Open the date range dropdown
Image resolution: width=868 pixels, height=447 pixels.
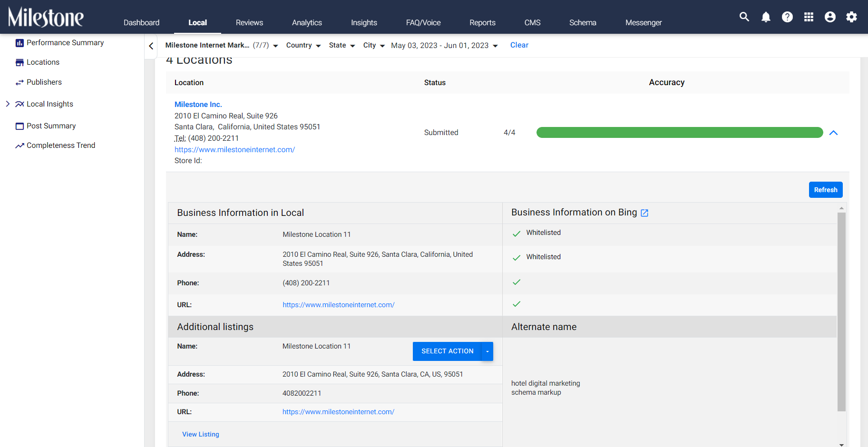coord(444,46)
